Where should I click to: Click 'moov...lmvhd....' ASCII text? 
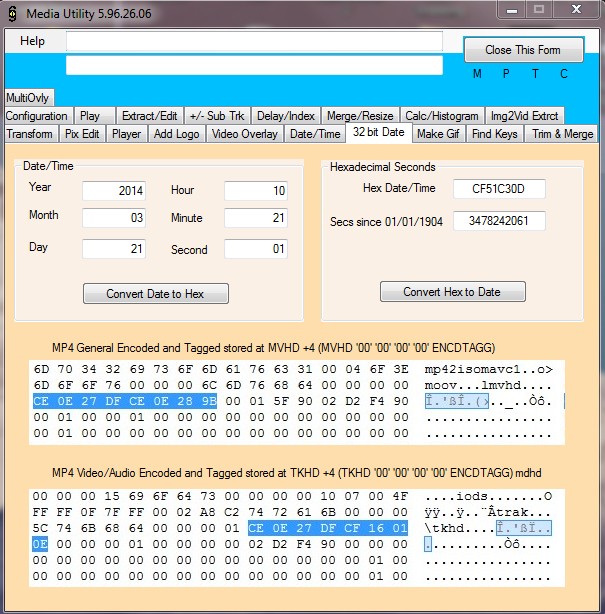click(x=488, y=386)
